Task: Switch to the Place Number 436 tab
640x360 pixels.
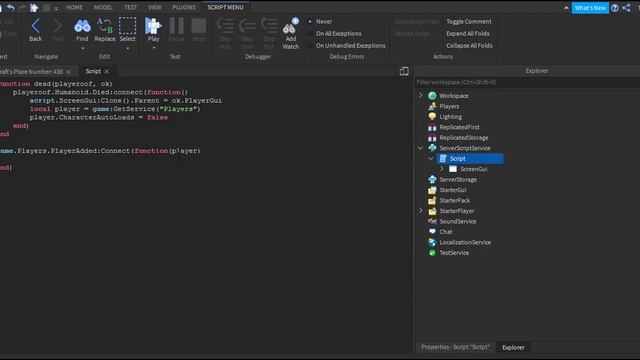Action: pyautogui.click(x=31, y=71)
